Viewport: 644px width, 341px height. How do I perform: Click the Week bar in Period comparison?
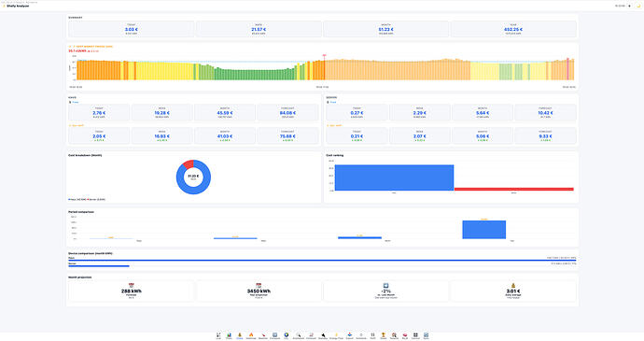pos(235,238)
